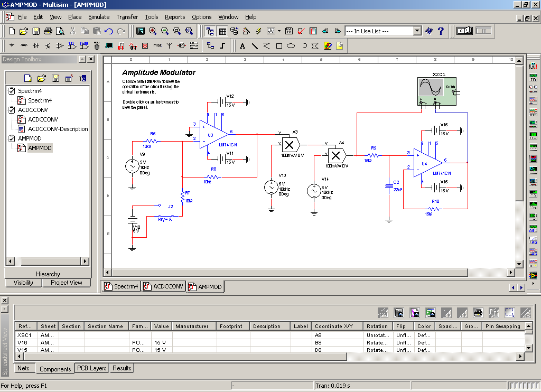Open print preview

tap(60, 31)
